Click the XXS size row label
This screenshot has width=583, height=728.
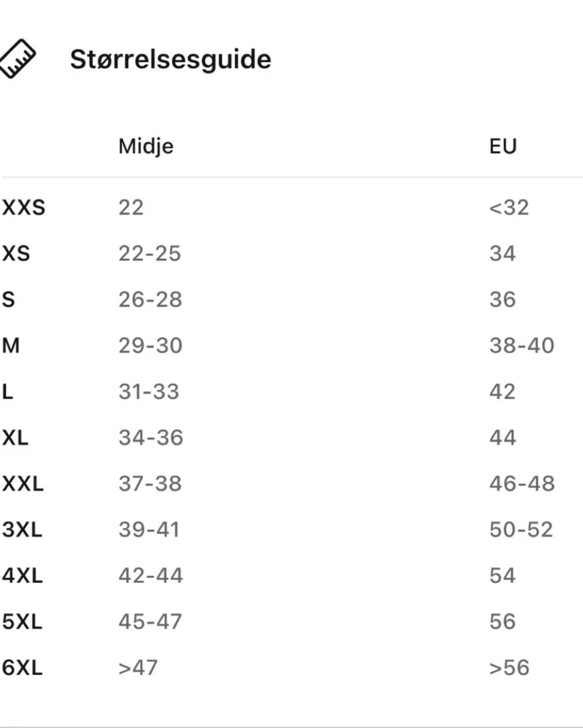point(23,208)
